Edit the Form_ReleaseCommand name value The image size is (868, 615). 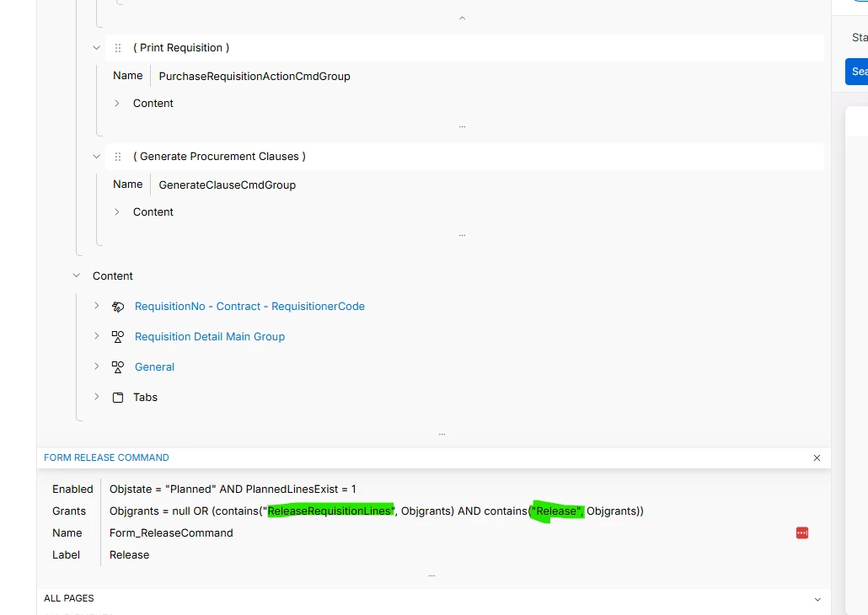tap(171, 532)
